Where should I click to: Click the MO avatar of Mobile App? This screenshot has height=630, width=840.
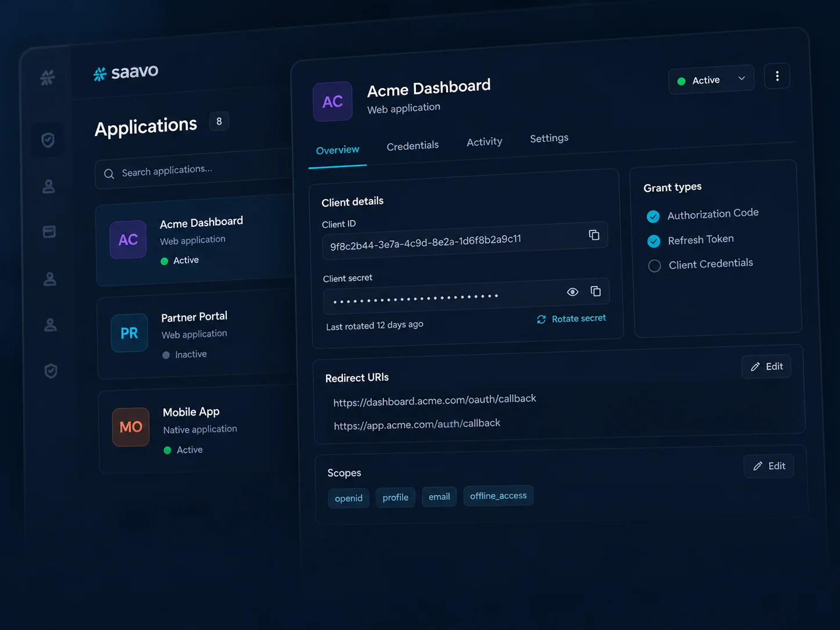tap(131, 427)
